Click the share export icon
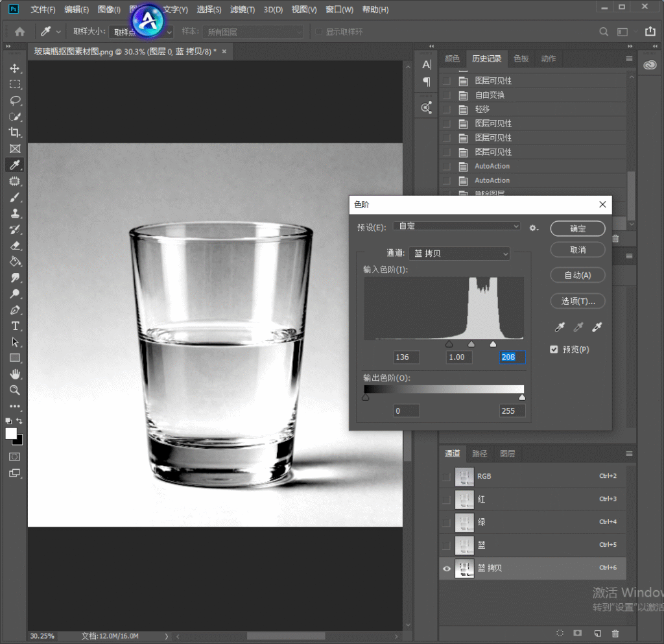664x644 pixels. (650, 31)
